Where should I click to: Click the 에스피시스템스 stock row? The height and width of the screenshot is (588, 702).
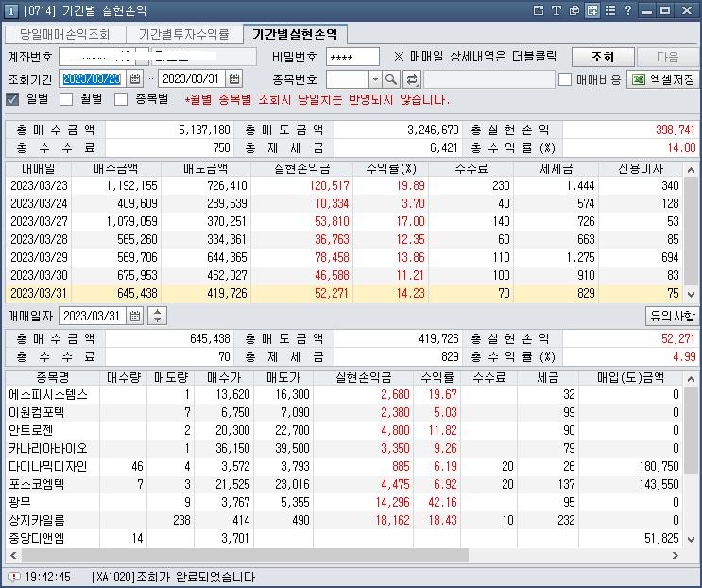pos(344,394)
